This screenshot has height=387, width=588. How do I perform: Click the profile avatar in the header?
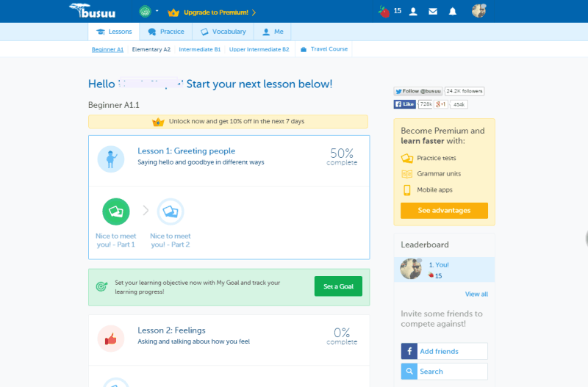click(479, 11)
